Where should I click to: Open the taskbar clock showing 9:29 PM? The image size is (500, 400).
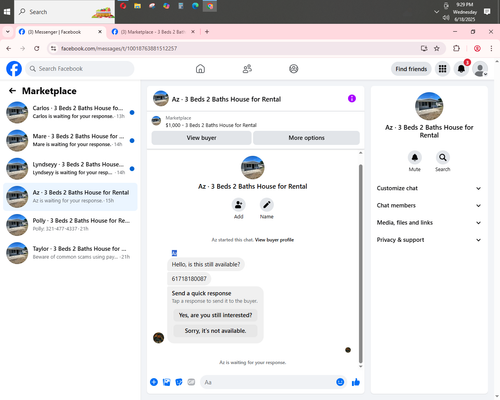point(465,12)
